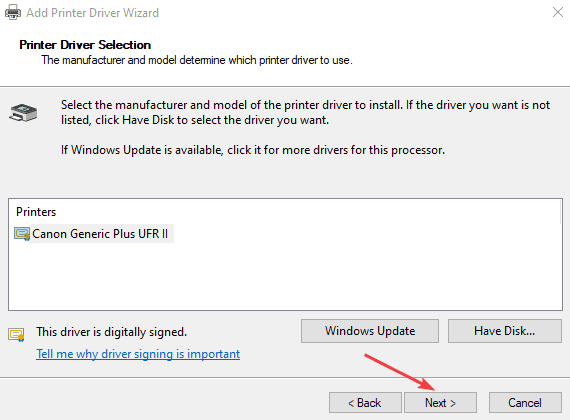Close the Add Printer Driver Wizard window
This screenshot has height=420, width=570.
click(x=558, y=12)
